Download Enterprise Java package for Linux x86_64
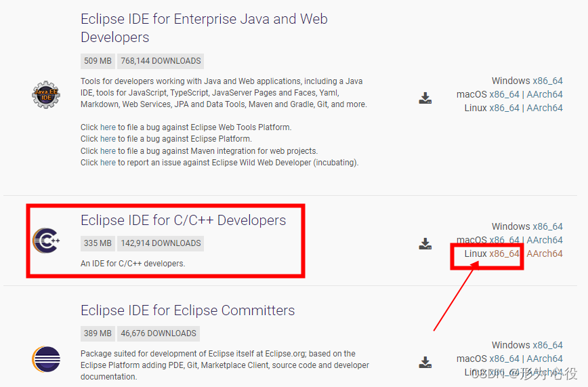This screenshot has height=387, width=588. tap(504, 108)
